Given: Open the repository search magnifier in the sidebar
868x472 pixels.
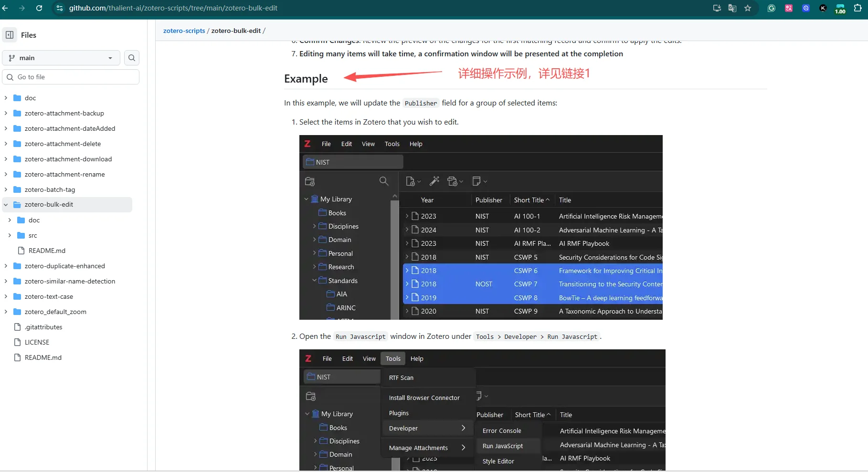Looking at the screenshot, I should tap(131, 58).
